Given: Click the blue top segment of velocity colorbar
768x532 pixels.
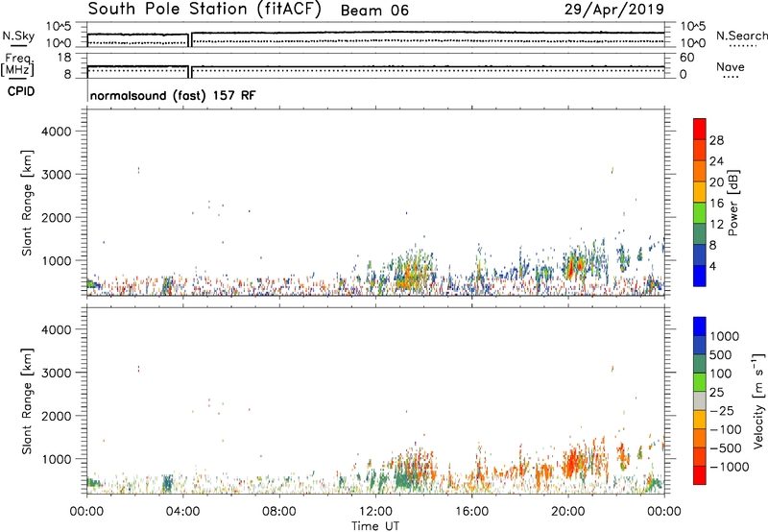Looking at the screenshot, I should (700, 326).
